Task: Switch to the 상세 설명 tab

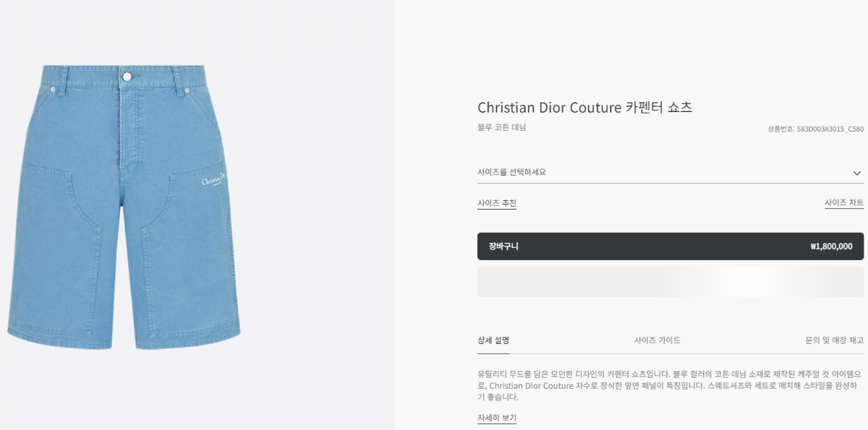Action: 493,340
